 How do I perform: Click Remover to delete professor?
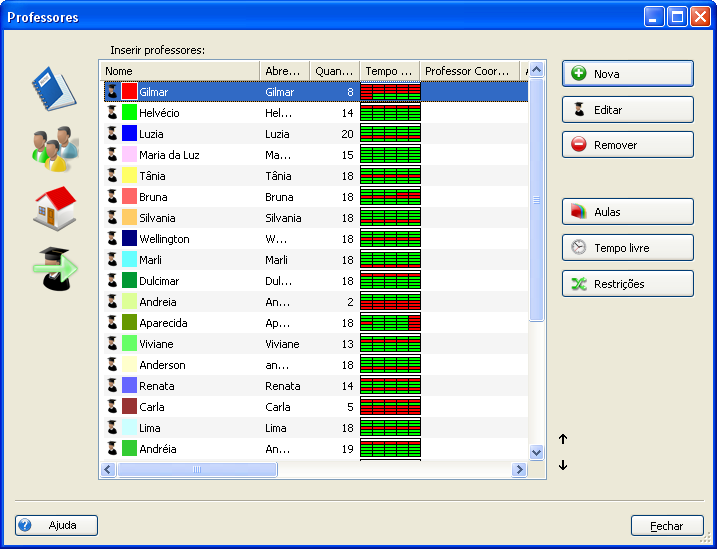[627, 145]
